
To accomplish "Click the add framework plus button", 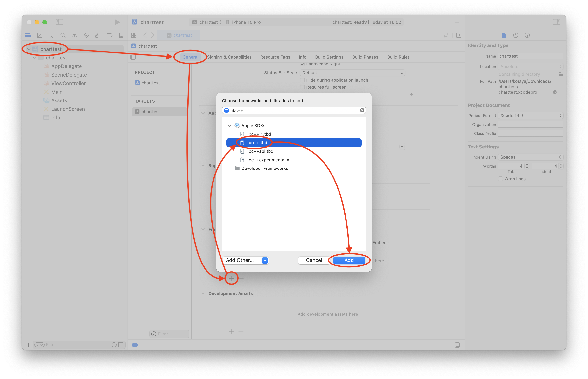I will point(231,278).
